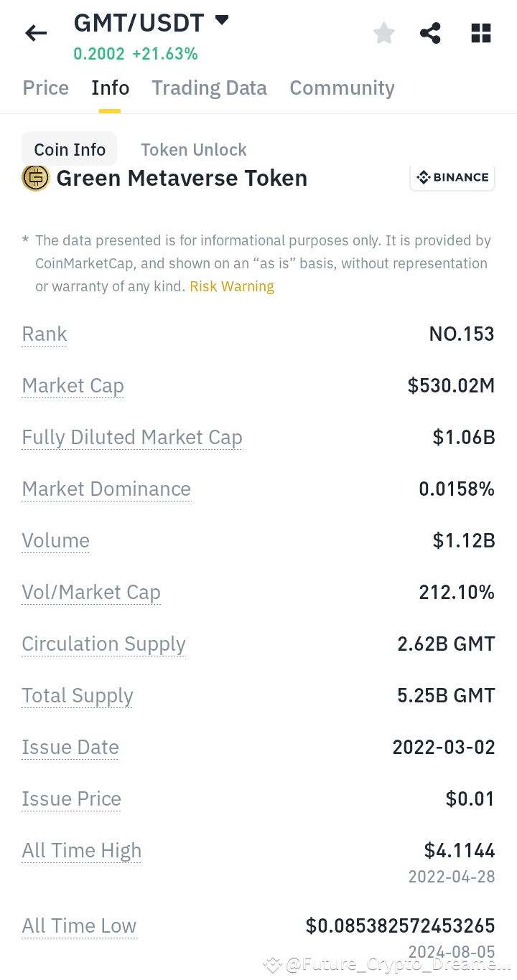Tap the share icon
Image resolution: width=517 pixels, height=980 pixels.
point(430,33)
